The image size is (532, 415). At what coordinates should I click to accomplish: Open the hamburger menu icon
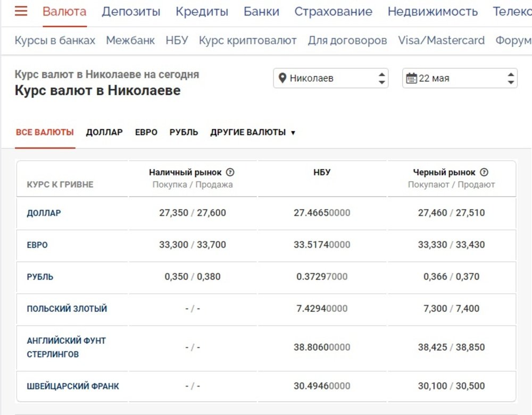pos(21,11)
